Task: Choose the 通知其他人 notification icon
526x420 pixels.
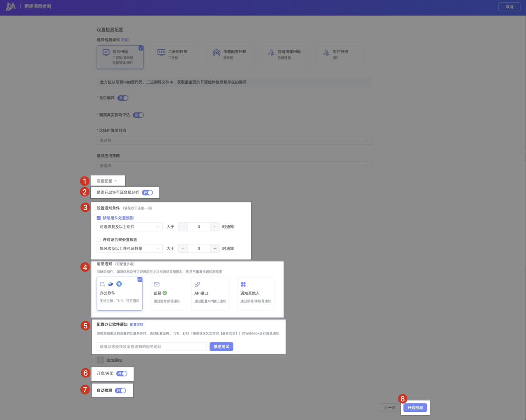Action: (243, 284)
